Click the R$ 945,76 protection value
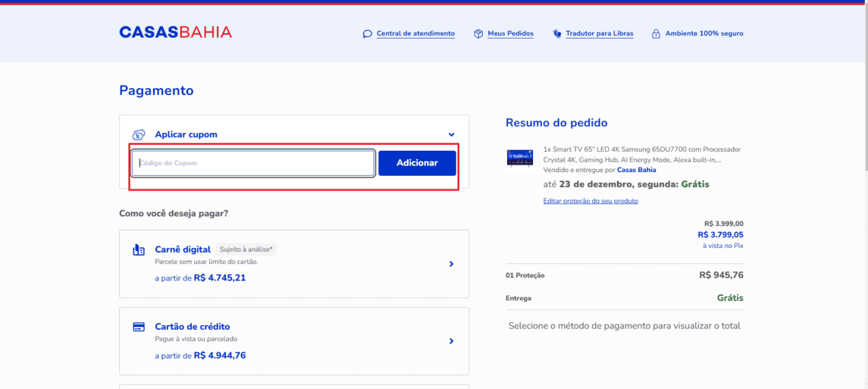 tap(721, 275)
